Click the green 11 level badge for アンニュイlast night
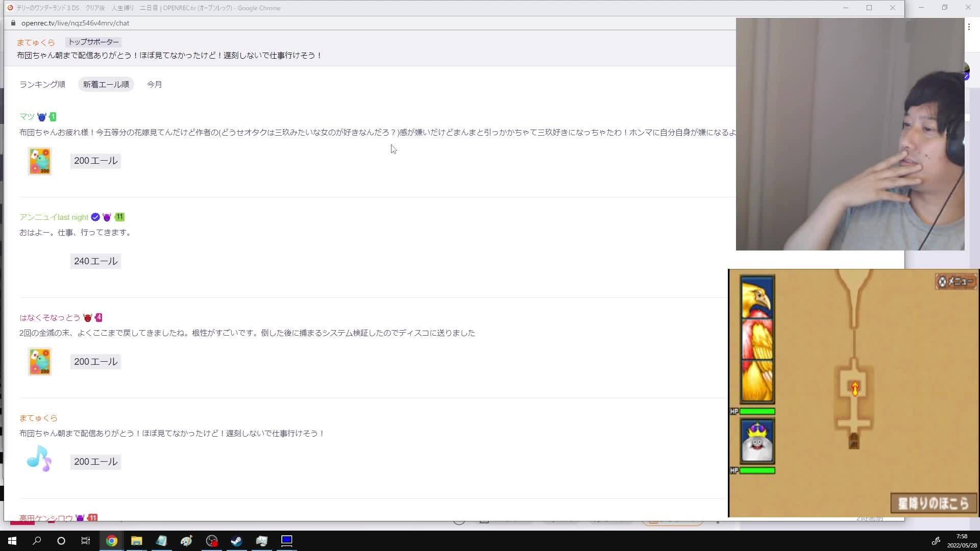This screenshot has height=551, width=980. tap(119, 217)
